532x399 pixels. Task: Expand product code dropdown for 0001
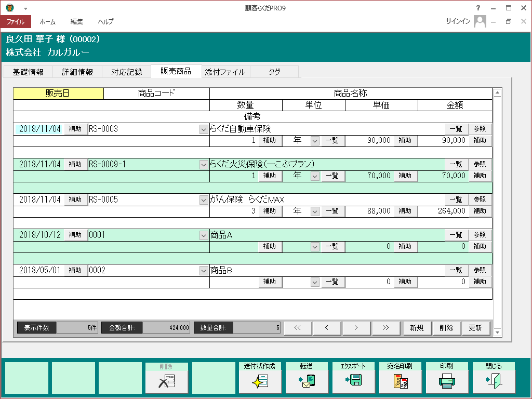(x=204, y=235)
